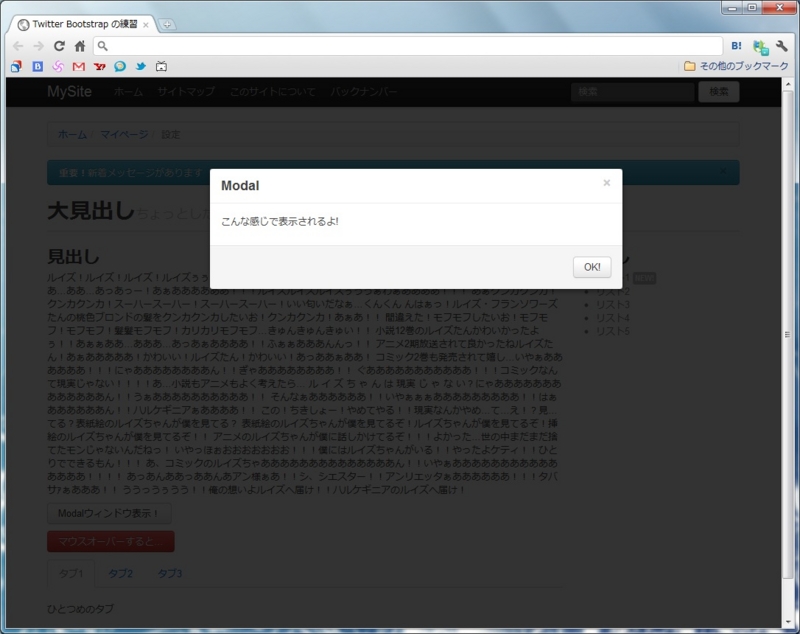Screen dimensions: 800x634
Task: Click the navbar 検索 button
Action: [x=719, y=92]
